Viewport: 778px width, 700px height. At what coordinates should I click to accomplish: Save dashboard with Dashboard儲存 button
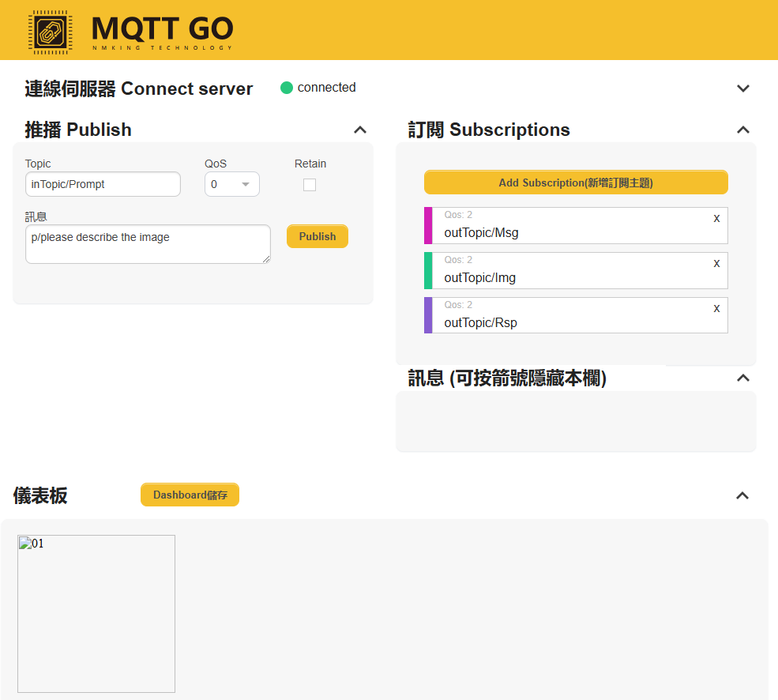[190, 495]
